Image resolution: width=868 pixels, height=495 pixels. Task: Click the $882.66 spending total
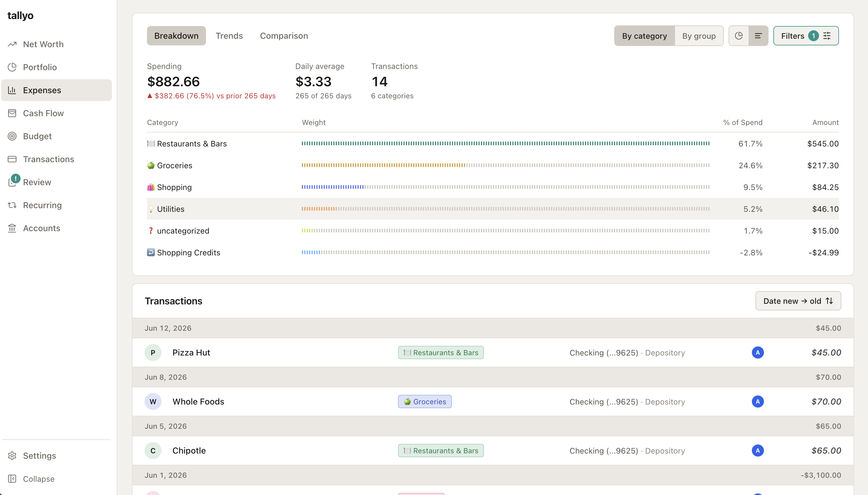point(173,82)
